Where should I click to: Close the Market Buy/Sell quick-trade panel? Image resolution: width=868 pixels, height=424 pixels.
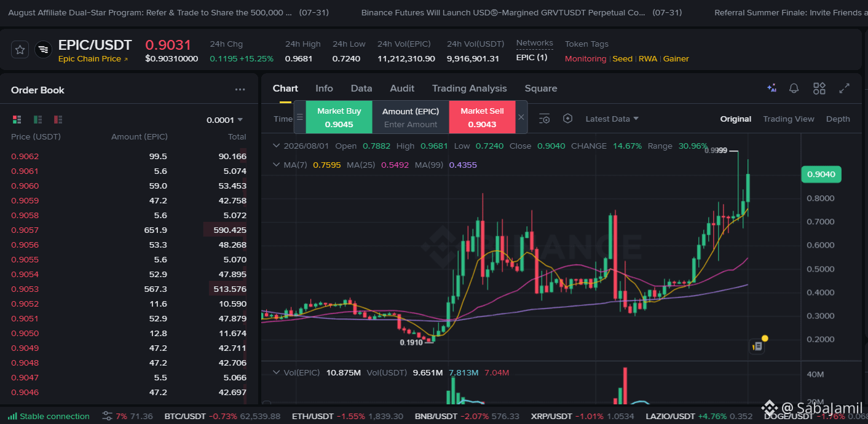(521, 117)
